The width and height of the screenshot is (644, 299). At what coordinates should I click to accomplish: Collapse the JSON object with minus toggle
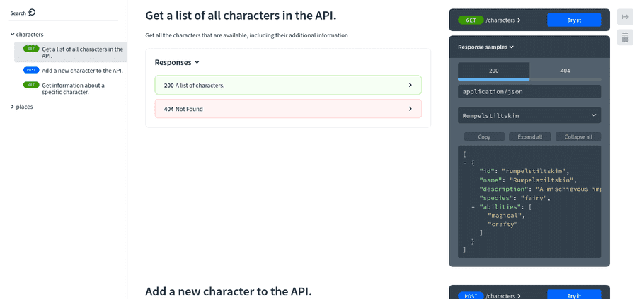(x=465, y=163)
